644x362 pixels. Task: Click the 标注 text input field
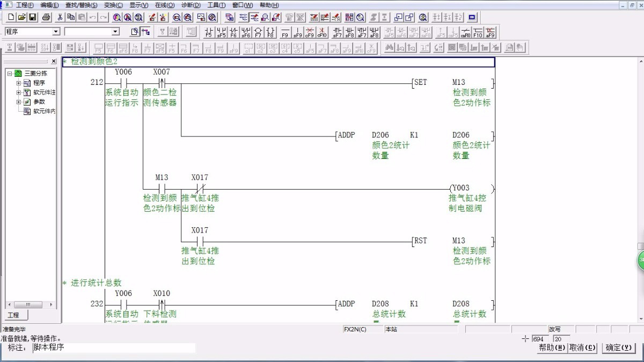tap(113, 347)
